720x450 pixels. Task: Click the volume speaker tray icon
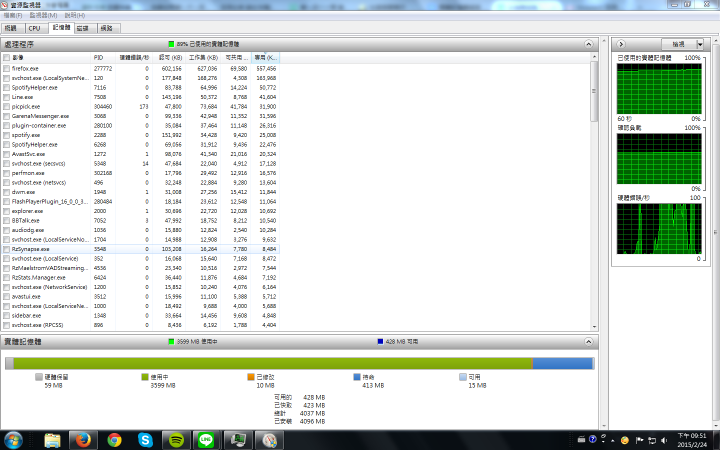(664, 440)
